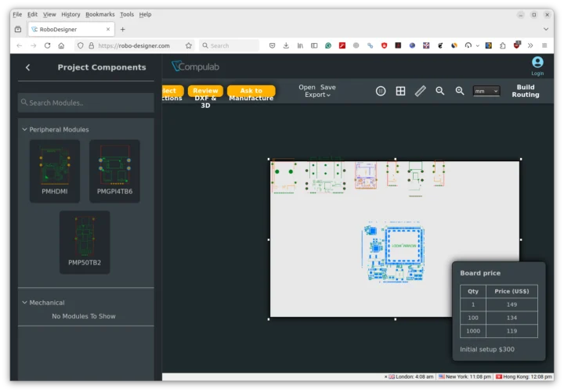Click the blue chain link extension icon
Image resolution: width=564 pixels, height=392 pixels.
[370, 45]
